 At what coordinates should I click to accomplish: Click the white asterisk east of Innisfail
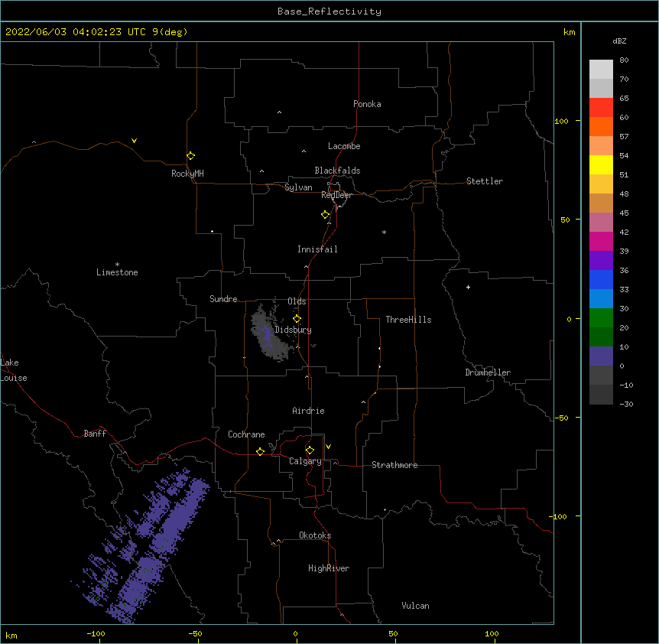pos(384,232)
